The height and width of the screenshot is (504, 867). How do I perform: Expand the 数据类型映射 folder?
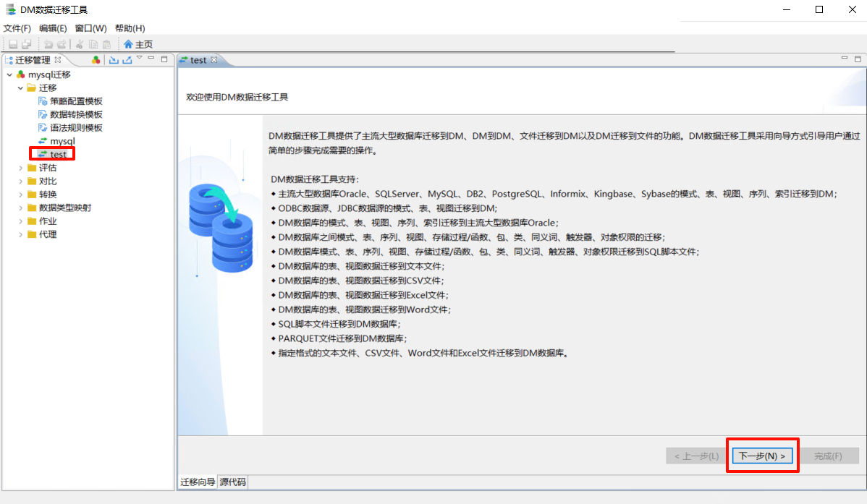(21, 208)
